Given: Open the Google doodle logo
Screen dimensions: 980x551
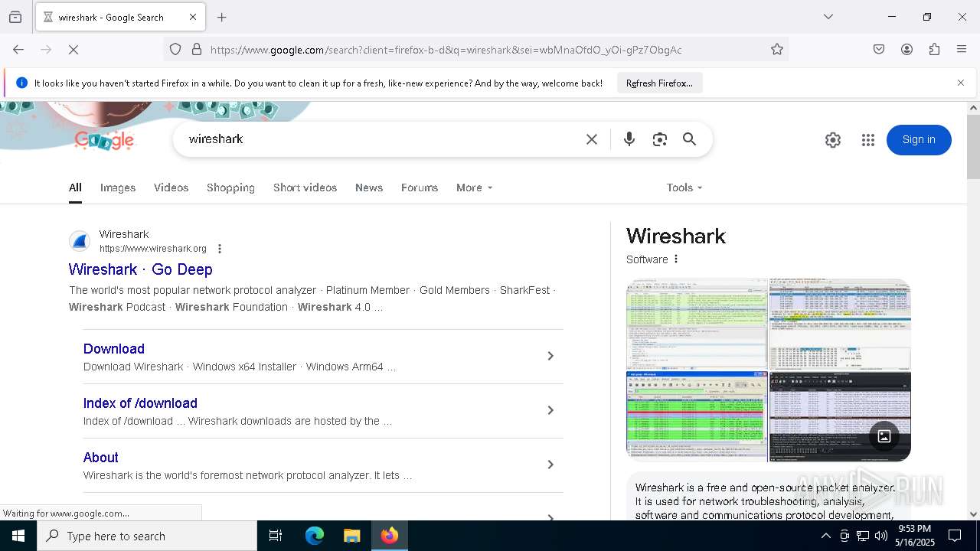Looking at the screenshot, I should pyautogui.click(x=104, y=140).
